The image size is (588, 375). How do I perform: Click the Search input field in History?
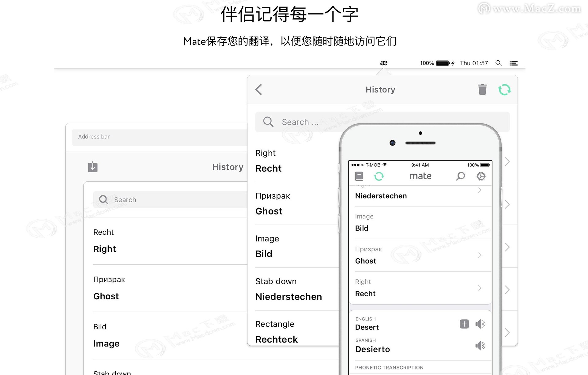pyautogui.click(x=382, y=122)
